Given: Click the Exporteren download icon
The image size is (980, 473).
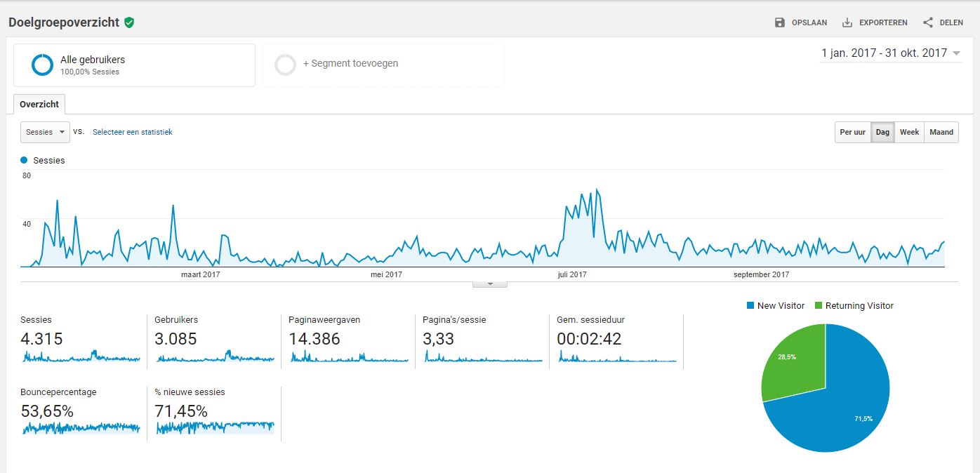Looking at the screenshot, I should (847, 22).
